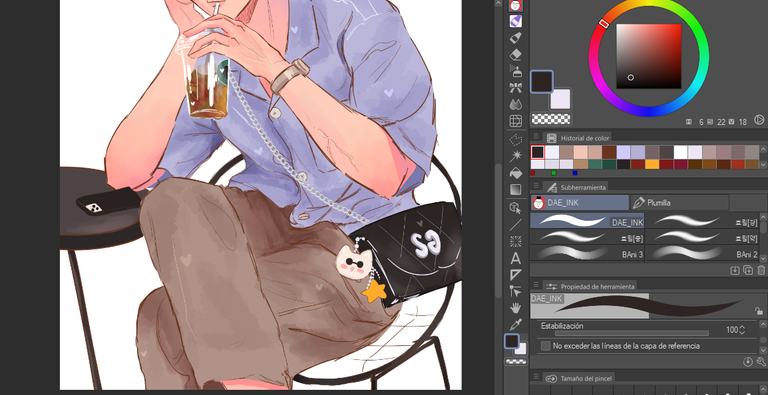Open the Subherramienta panel menu
The width and height of the screenshot is (768, 395).
tap(536, 186)
